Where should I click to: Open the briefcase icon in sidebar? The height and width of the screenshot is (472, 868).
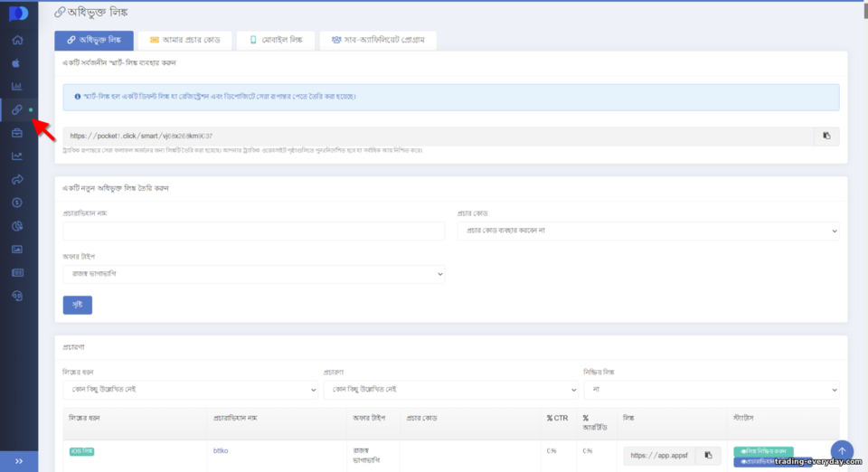(17, 133)
